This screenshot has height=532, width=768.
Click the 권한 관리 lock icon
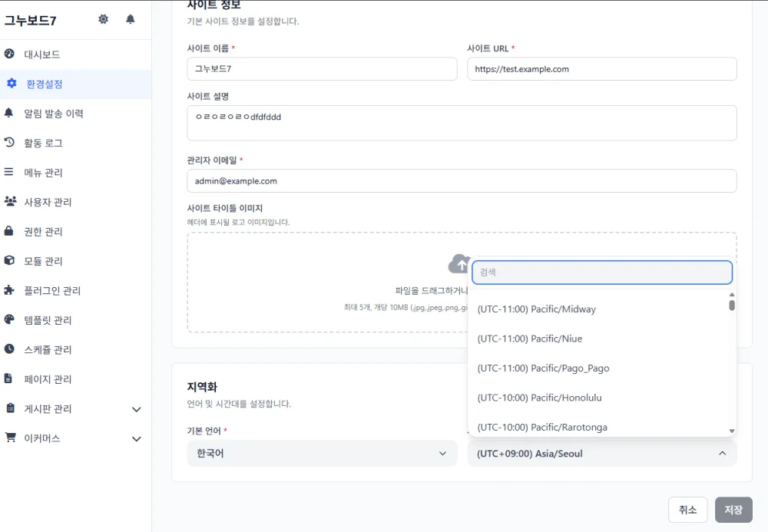coord(8,230)
